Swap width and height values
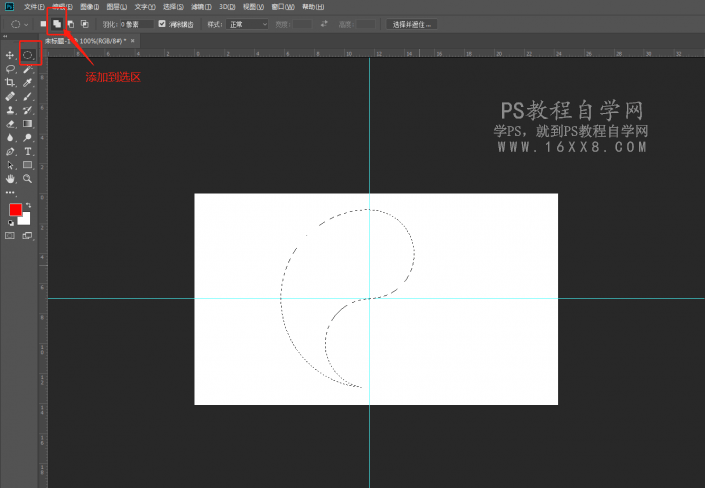 coord(324,24)
